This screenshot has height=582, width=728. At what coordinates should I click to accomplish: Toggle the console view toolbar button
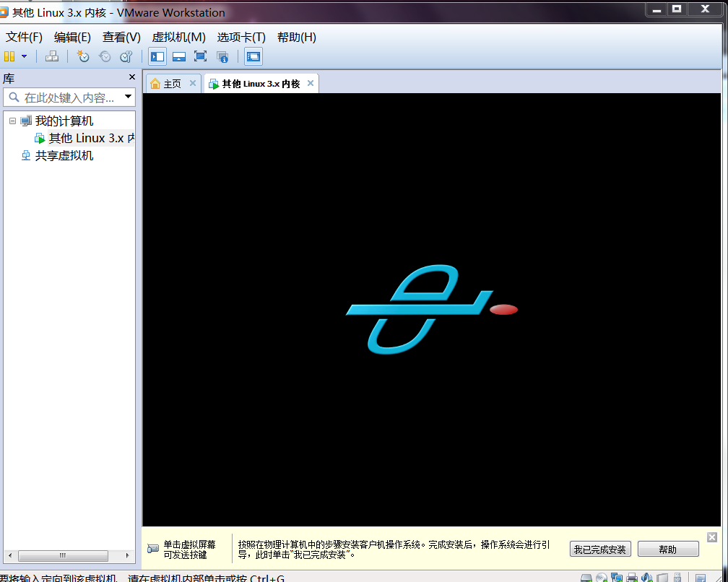[253, 56]
